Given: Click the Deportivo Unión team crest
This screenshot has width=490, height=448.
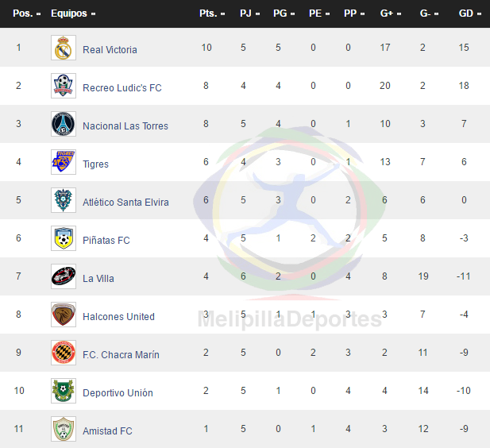Looking at the screenshot, I should [64, 392].
